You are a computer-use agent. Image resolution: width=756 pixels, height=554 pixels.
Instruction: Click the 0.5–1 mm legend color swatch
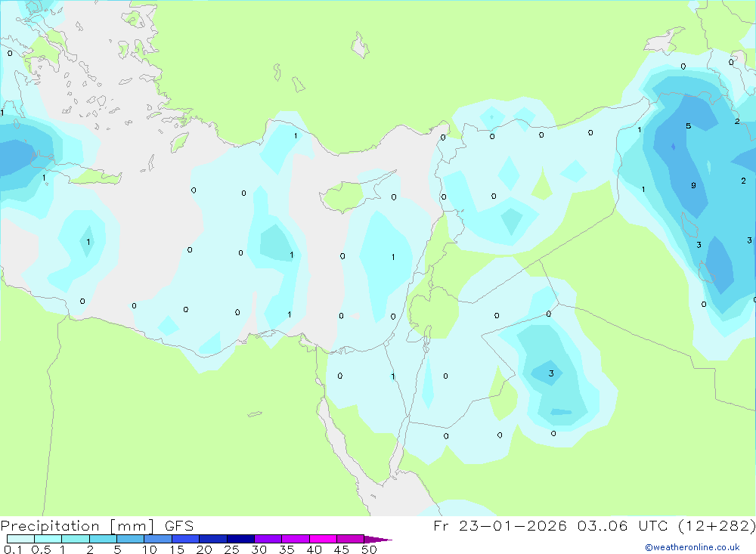click(48, 539)
